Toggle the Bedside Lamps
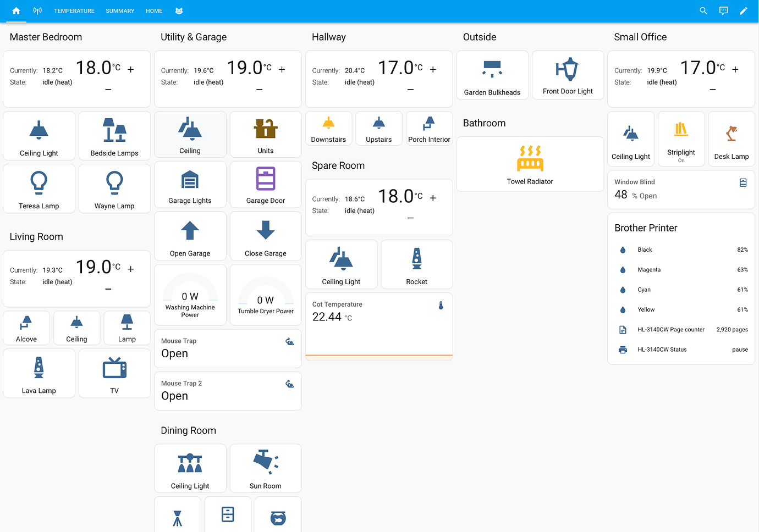This screenshot has width=759, height=532. (x=114, y=136)
